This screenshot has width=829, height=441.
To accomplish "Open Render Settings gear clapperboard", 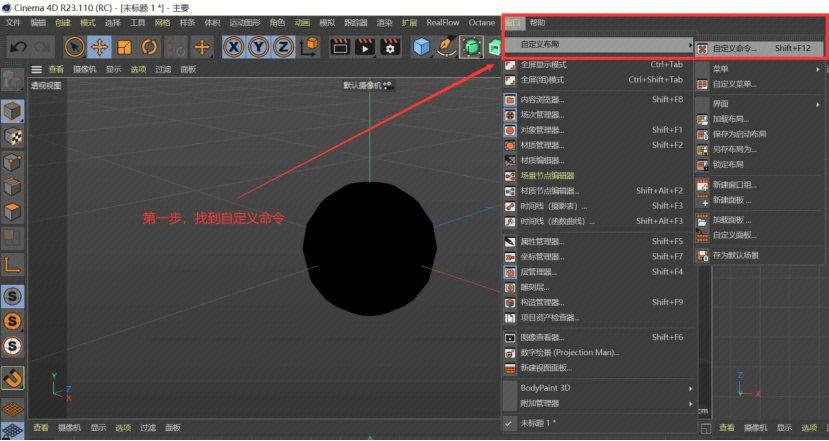I will coord(390,47).
